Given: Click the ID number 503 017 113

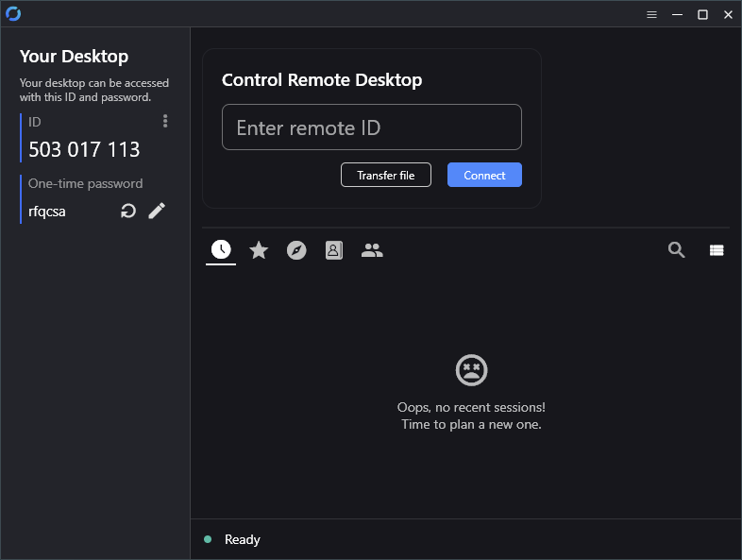Looking at the screenshot, I should (84, 149).
